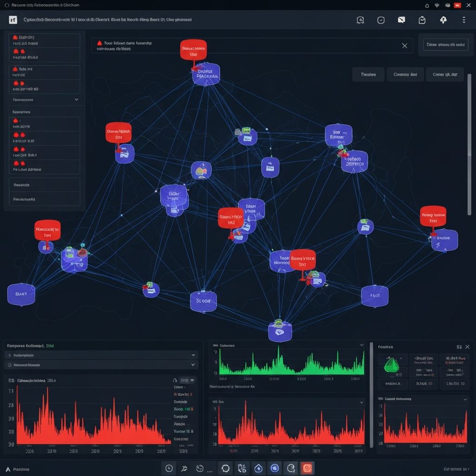
Task: Select the first of three tabs above the graph's right side
Action: pyautogui.click(x=368, y=74)
